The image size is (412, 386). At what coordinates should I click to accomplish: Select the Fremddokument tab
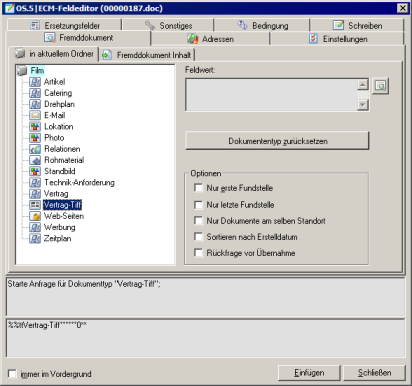point(78,38)
